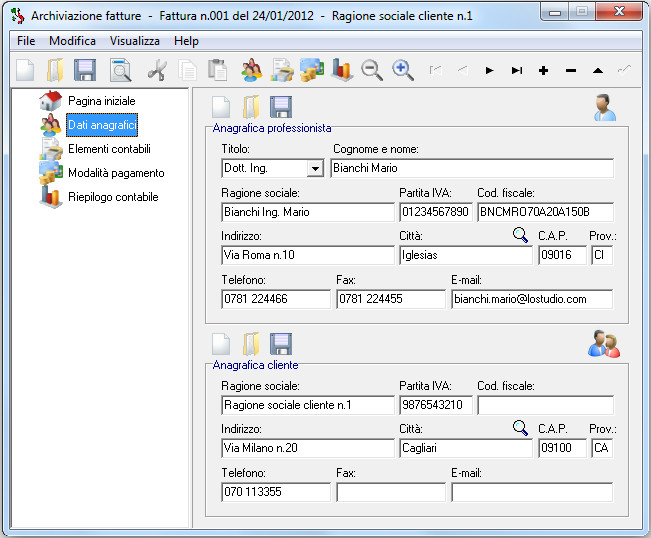
Task: Click the professionista person avatar icon
Action: tap(604, 108)
